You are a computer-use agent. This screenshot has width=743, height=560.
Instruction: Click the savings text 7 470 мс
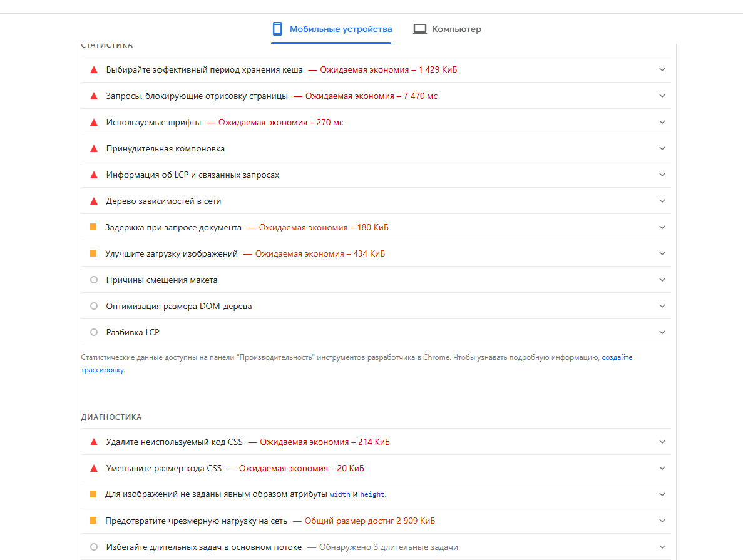(x=420, y=96)
